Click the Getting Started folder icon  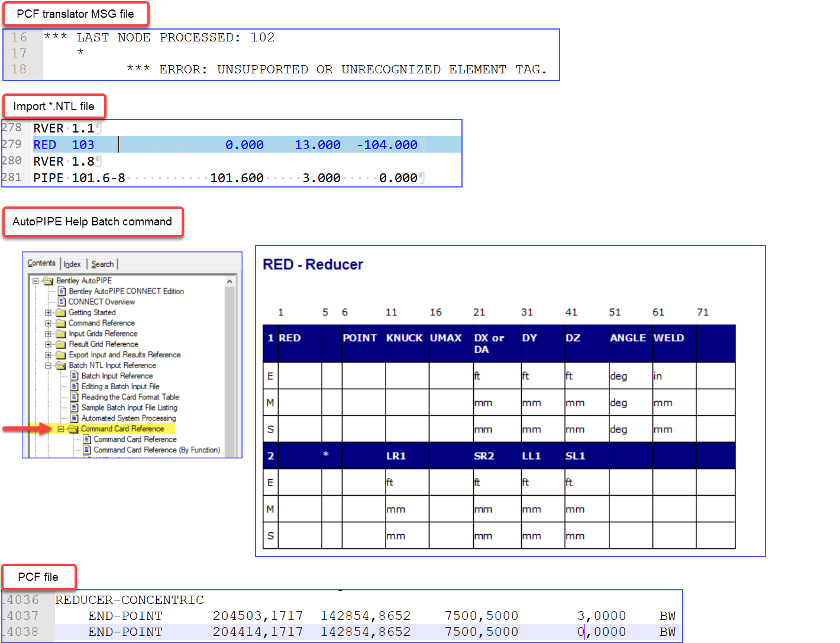(61, 312)
